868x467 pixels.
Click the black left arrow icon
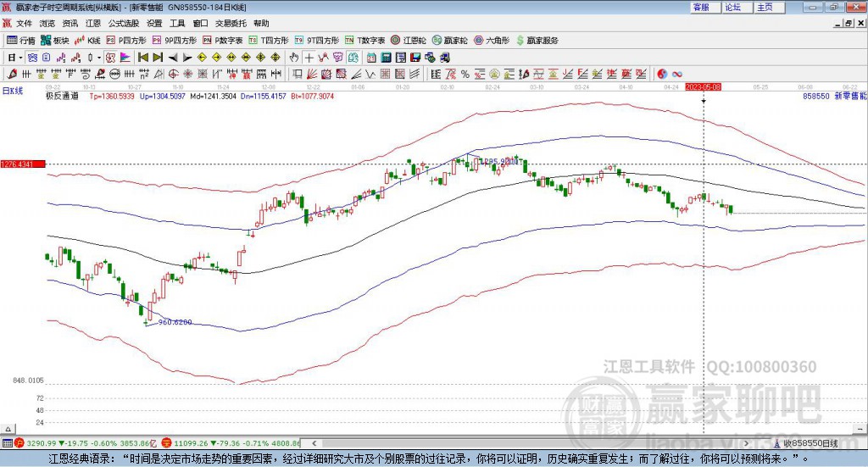(173, 58)
